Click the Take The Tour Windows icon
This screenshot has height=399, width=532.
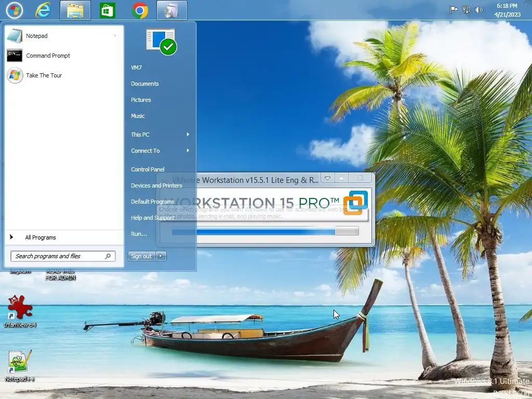(x=15, y=75)
